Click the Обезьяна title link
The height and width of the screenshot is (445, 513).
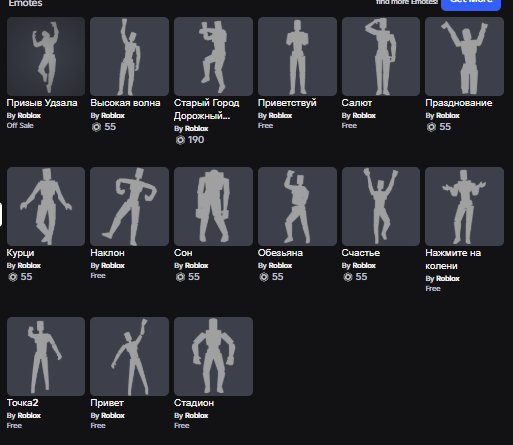[x=280, y=253]
